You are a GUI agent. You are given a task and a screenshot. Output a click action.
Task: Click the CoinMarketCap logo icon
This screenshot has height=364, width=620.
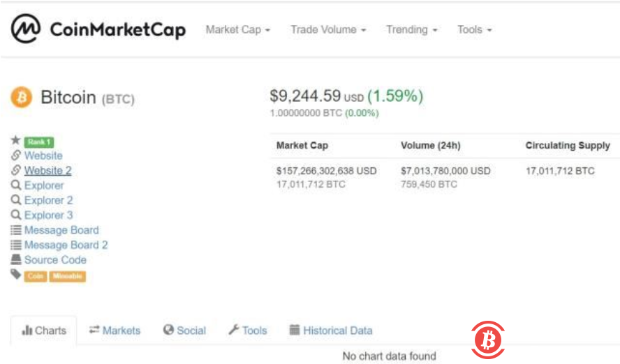coord(26,29)
